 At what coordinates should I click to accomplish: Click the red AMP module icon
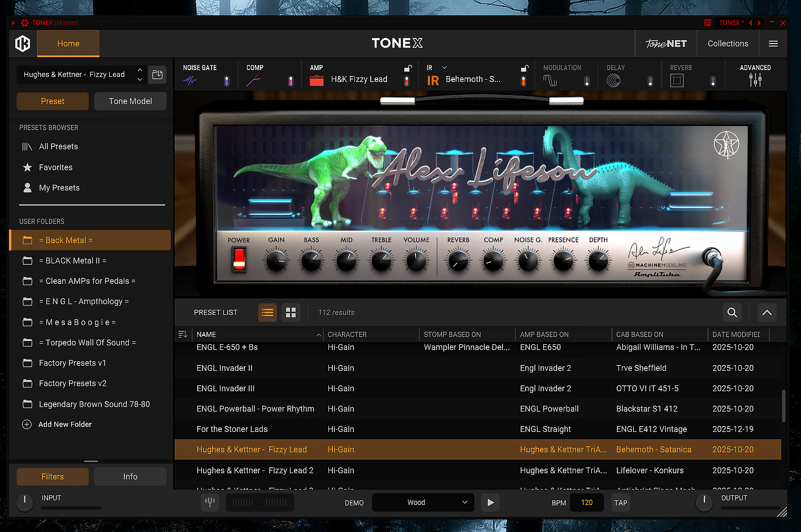(317, 80)
